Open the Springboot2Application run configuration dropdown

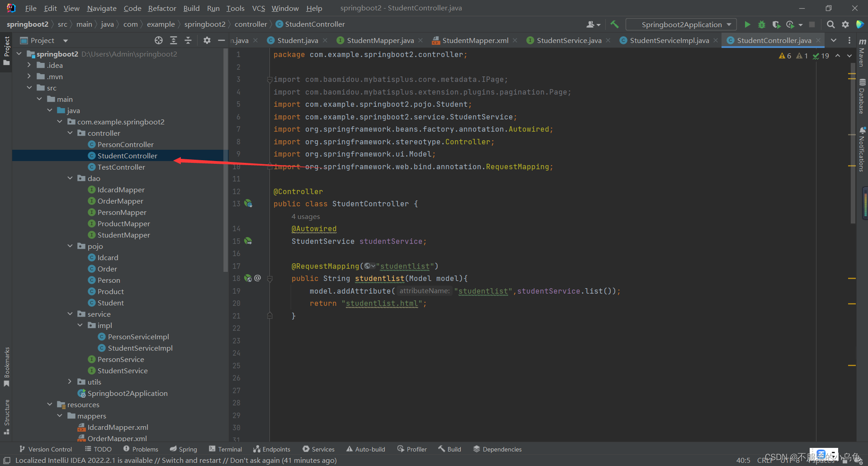[681, 24]
